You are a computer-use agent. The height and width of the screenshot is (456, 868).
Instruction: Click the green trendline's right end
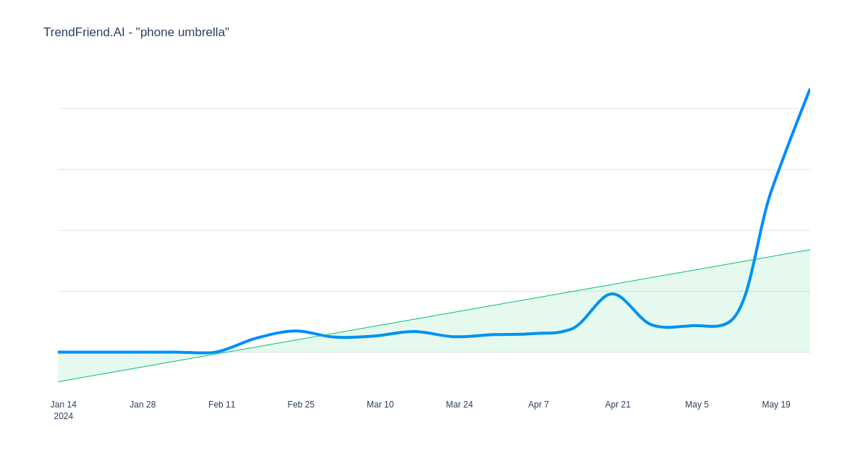809,250
